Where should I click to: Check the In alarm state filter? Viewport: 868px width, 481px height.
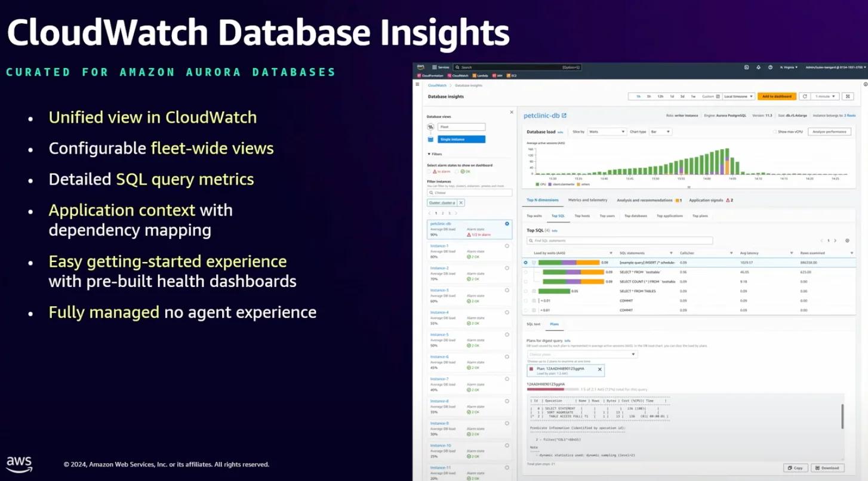429,171
